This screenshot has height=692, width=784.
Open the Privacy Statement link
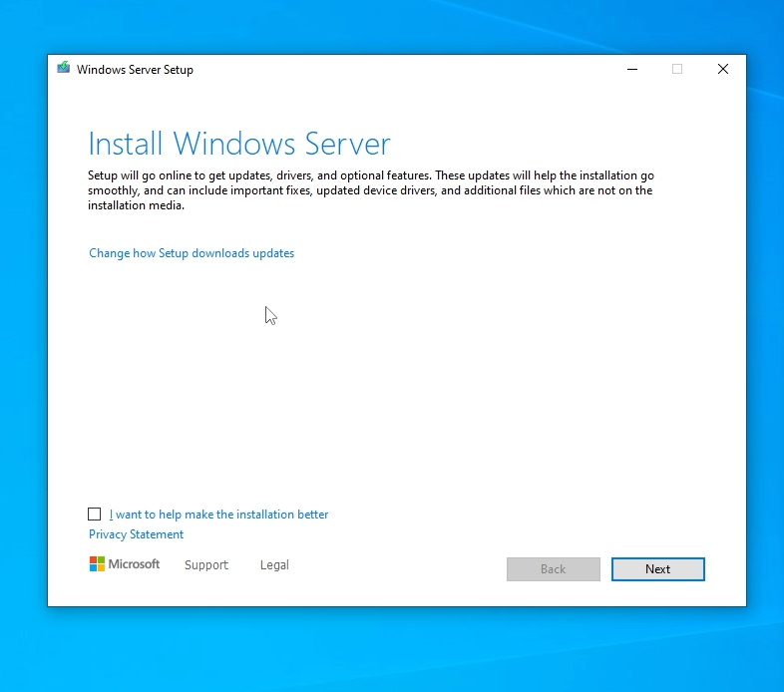pos(136,534)
